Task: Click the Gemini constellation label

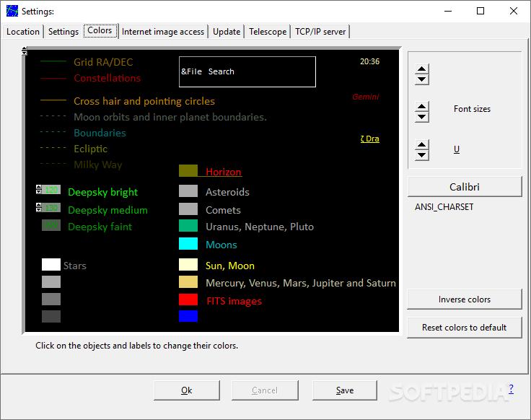Action: 365,97
